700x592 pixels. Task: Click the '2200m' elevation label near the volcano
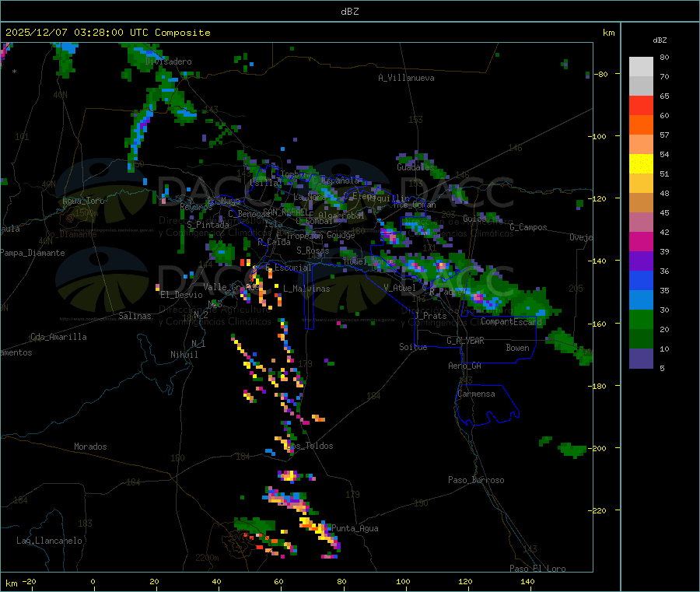tap(207, 558)
